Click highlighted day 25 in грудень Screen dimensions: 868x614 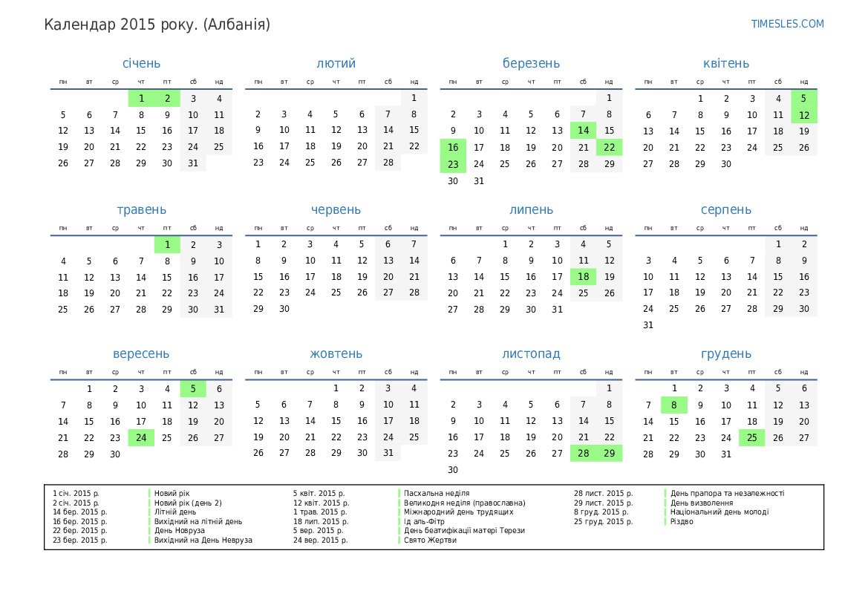click(x=752, y=438)
